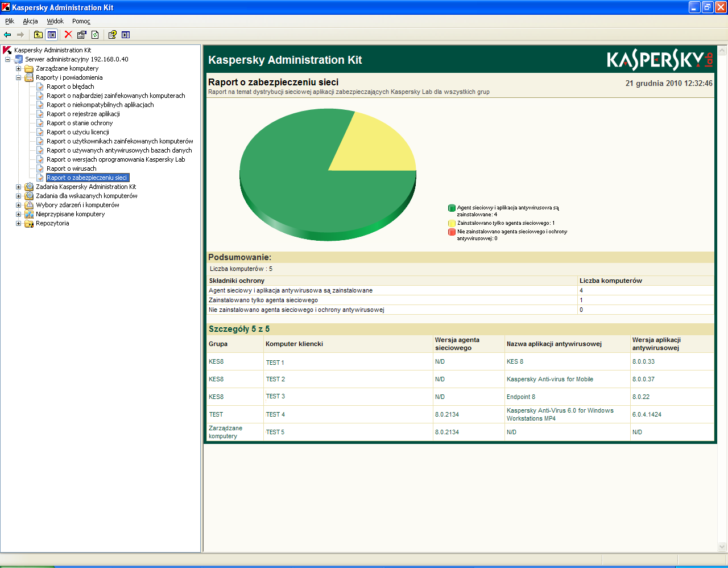Collapse the Serwer administracyjny tree node
This screenshot has height=568, width=728.
point(7,59)
